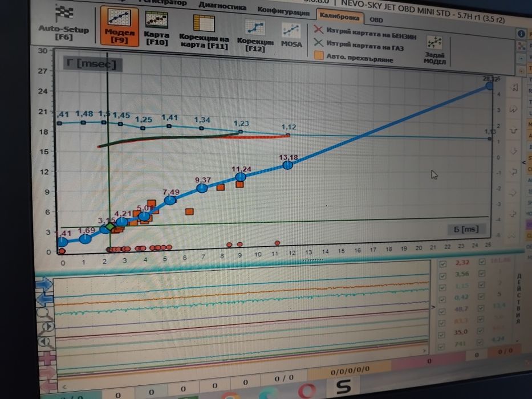The width and height of the screenshot is (532, 399).
Task: Open the Карта [F10] map view
Action: pos(156,28)
